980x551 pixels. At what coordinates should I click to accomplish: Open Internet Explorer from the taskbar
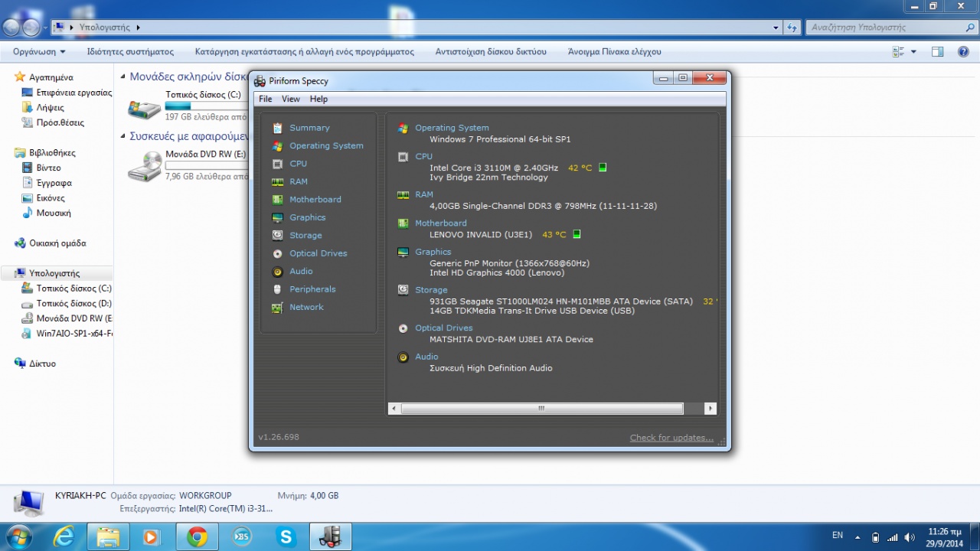(x=64, y=536)
